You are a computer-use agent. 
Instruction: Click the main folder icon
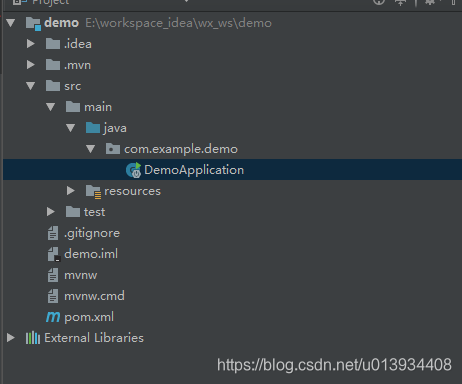(x=73, y=107)
